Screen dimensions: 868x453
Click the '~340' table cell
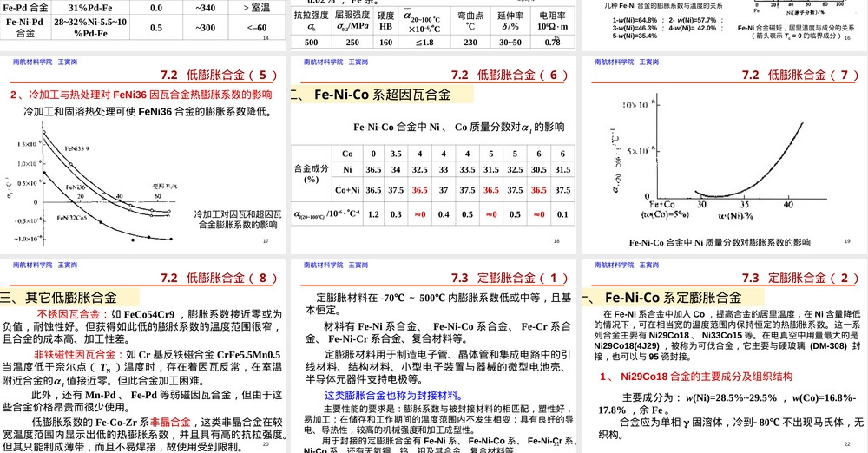click(206, 8)
